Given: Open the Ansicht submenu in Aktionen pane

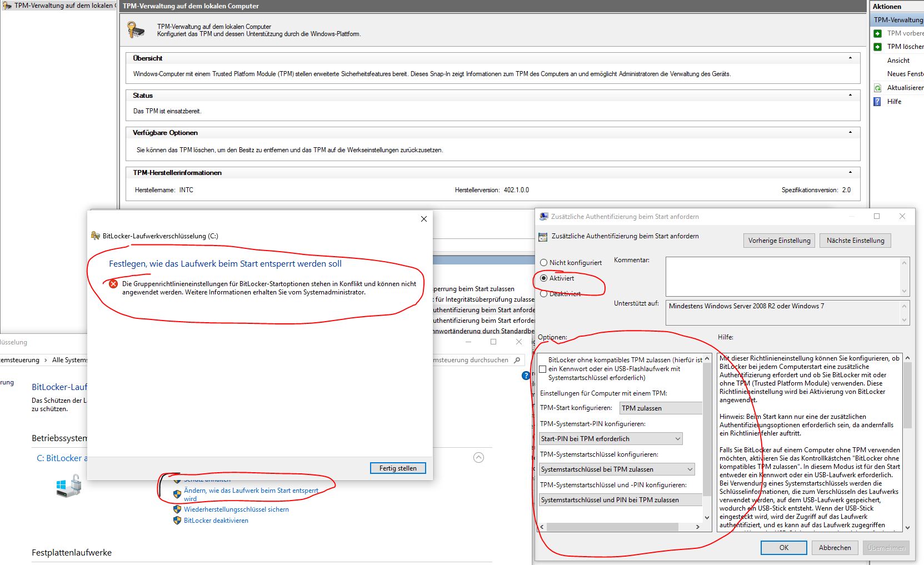Looking at the screenshot, I should pos(898,61).
